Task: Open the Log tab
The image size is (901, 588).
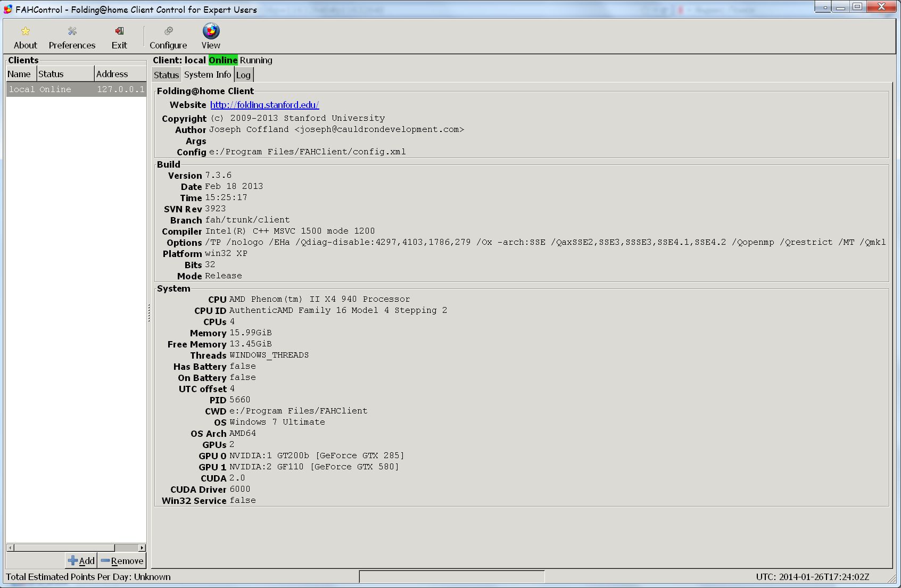Action: pos(243,75)
